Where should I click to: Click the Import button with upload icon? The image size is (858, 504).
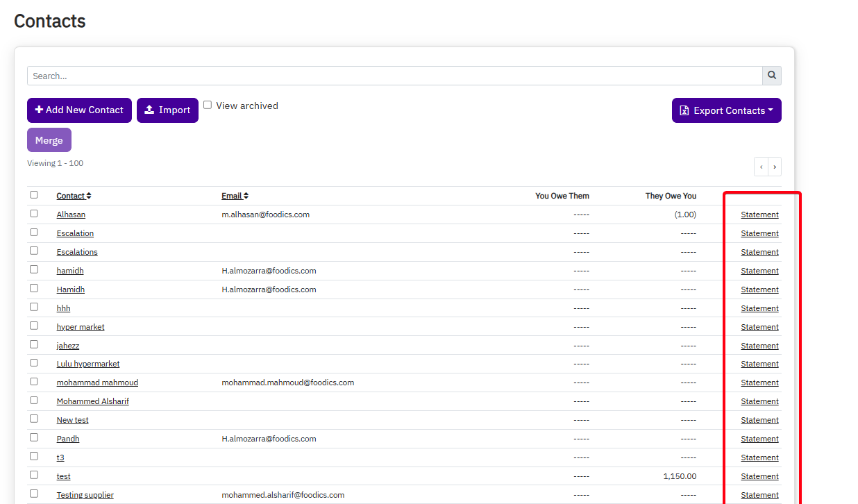(167, 110)
